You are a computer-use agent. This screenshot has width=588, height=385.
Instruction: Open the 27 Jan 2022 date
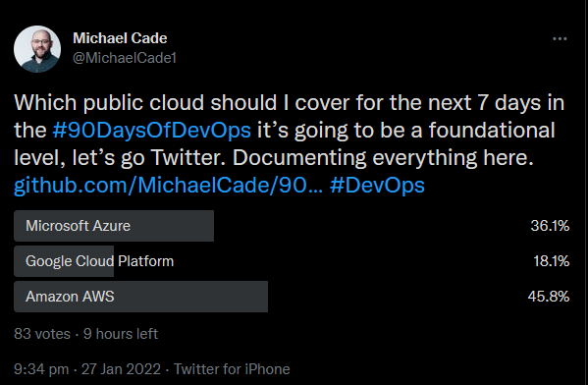tap(121, 369)
